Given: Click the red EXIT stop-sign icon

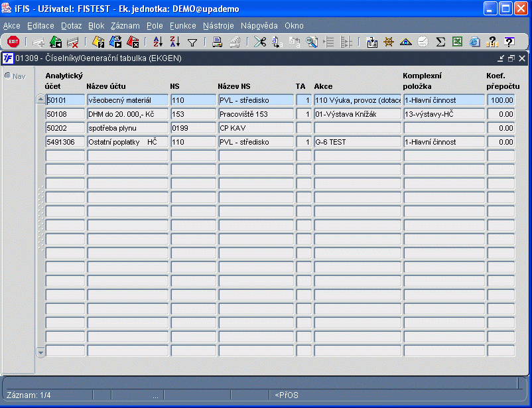Looking at the screenshot, I should [13, 42].
